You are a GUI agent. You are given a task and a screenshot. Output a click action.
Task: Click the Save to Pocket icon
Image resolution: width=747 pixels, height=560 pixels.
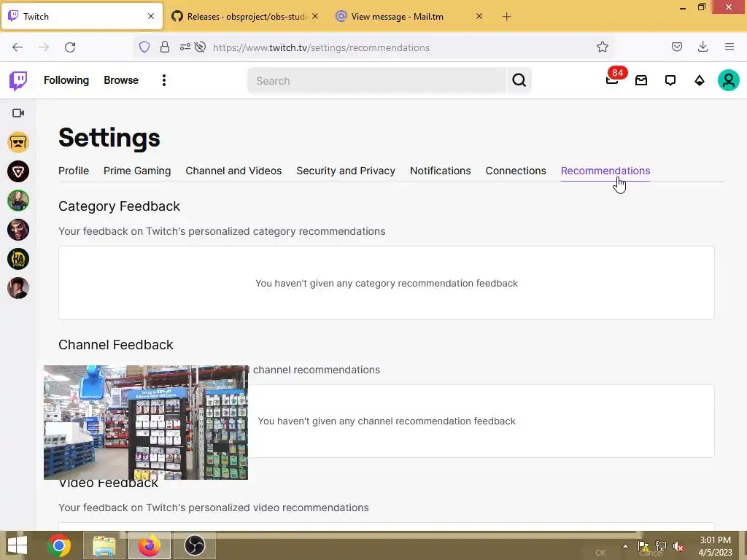[677, 47]
